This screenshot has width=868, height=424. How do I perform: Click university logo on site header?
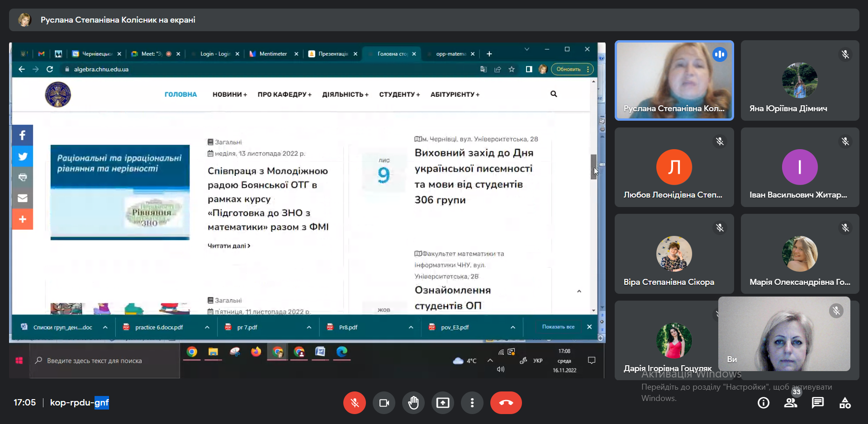(58, 94)
